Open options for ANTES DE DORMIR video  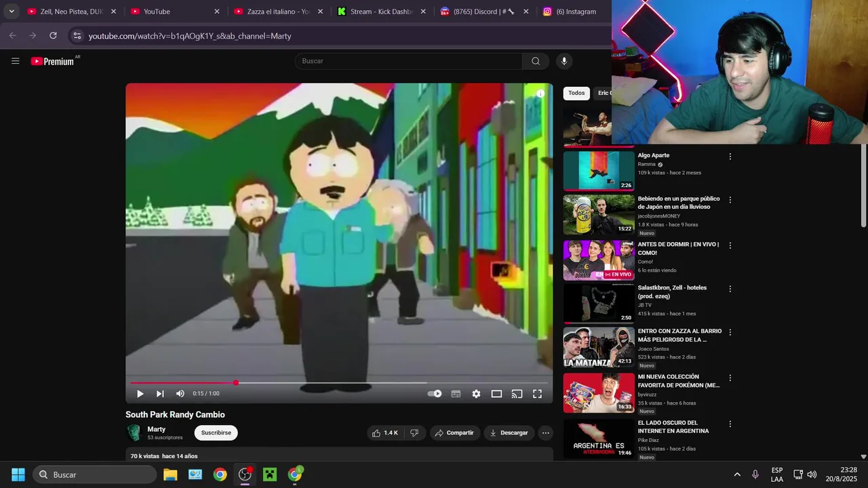[730, 245]
